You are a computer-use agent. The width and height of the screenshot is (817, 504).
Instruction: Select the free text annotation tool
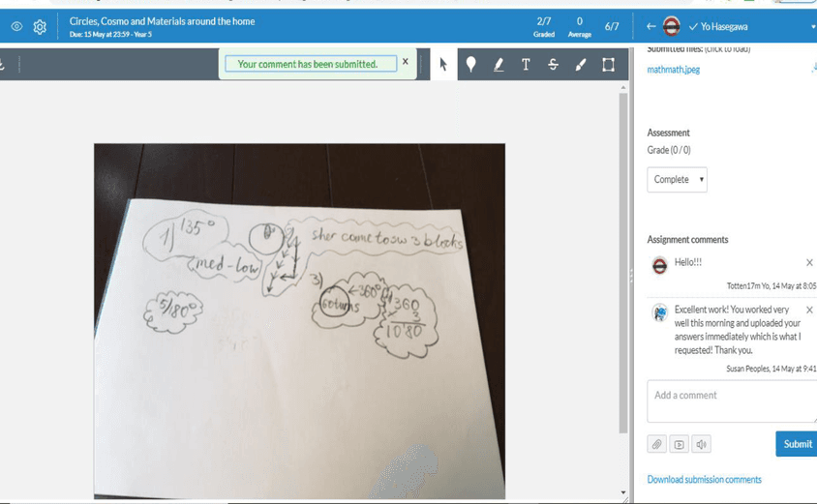(526, 65)
